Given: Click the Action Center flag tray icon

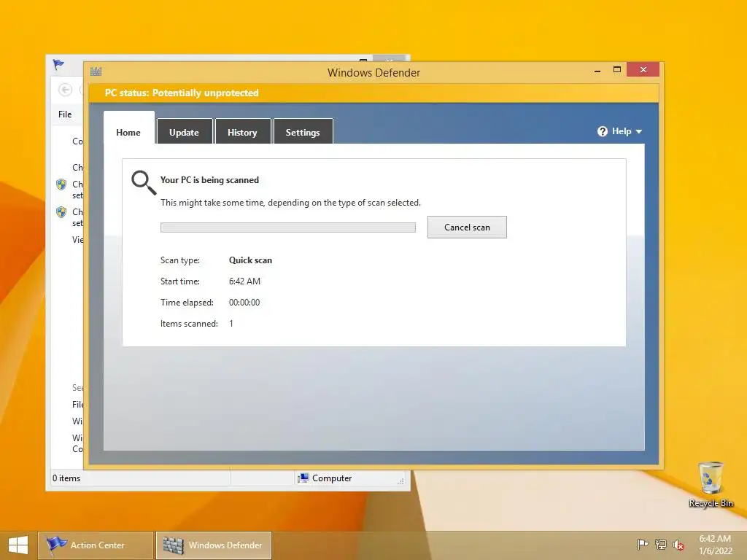Looking at the screenshot, I should pyautogui.click(x=643, y=544).
